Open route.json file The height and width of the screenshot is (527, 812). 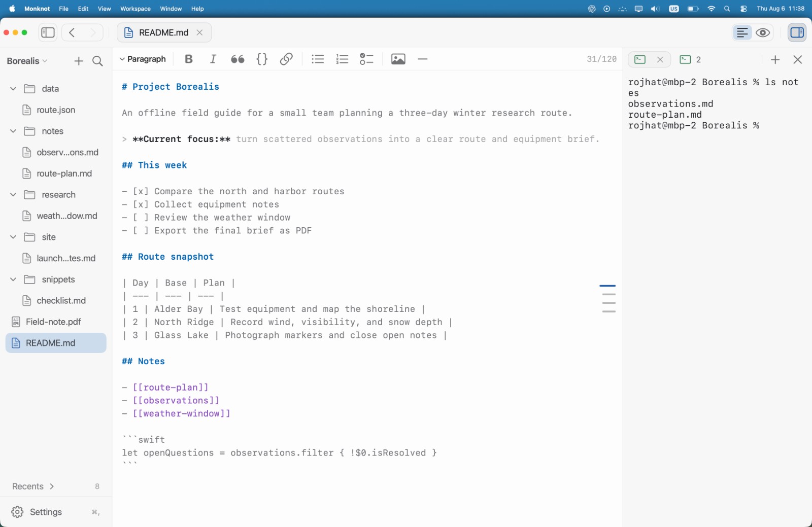56,110
